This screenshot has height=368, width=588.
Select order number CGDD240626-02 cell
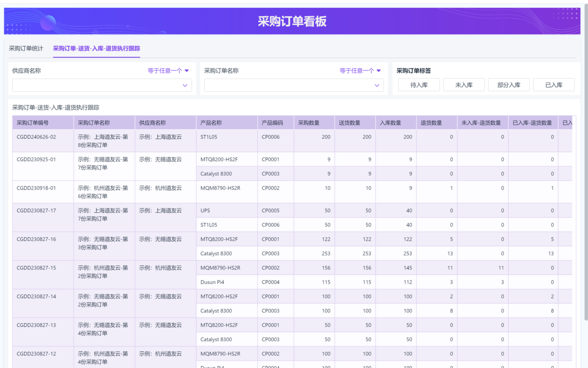36,137
